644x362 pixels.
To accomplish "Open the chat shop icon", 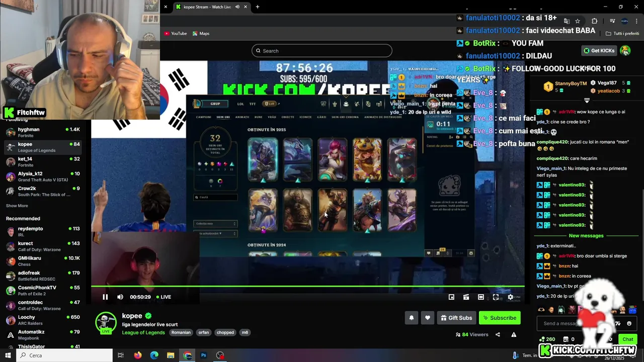I will (x=566, y=339).
